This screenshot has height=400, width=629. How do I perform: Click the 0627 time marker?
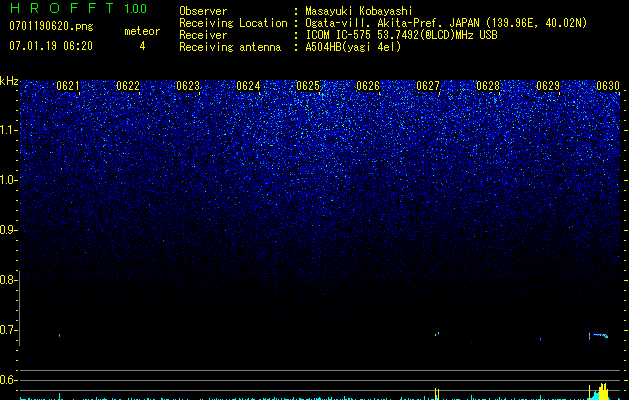(428, 86)
